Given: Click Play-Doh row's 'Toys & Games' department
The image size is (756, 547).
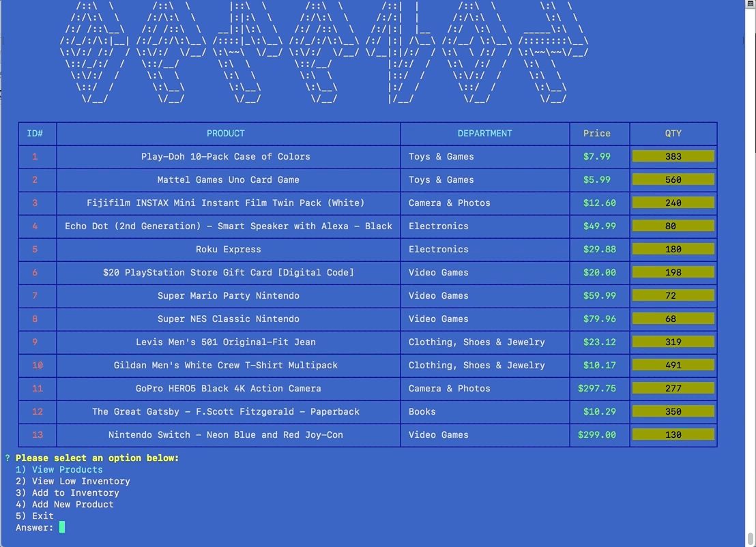Looking at the screenshot, I should coord(441,157).
